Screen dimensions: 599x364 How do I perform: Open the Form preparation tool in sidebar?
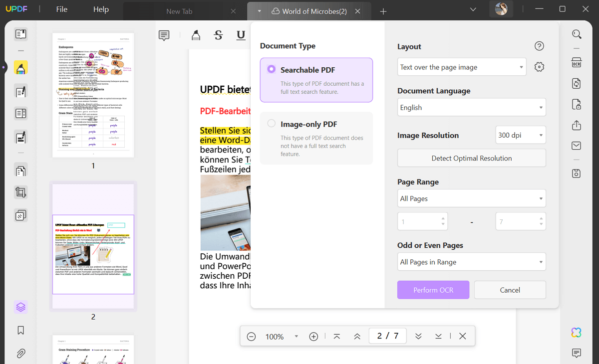pos(20,113)
